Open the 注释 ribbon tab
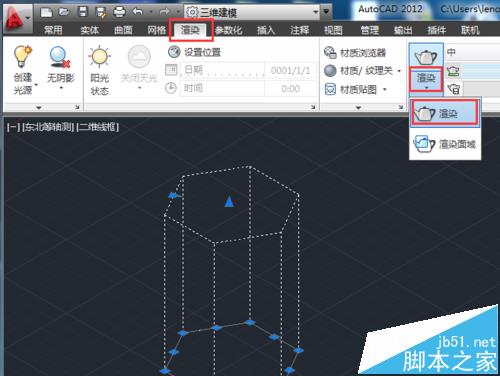 299,30
